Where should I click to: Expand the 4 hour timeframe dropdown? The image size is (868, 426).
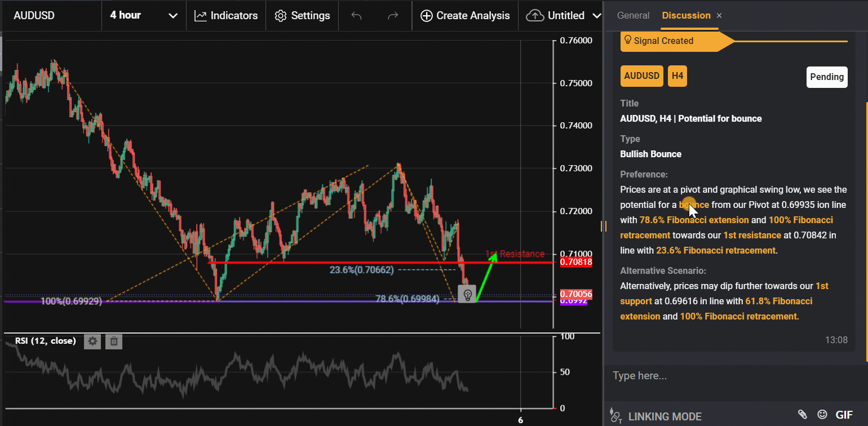point(144,15)
